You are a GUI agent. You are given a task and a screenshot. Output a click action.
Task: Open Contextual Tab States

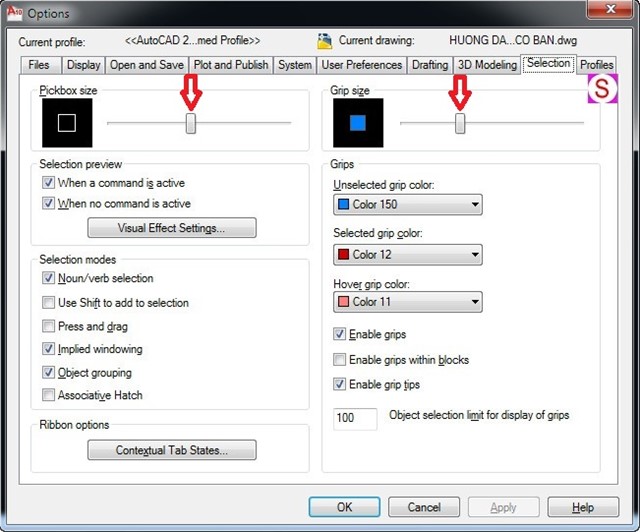(x=172, y=450)
